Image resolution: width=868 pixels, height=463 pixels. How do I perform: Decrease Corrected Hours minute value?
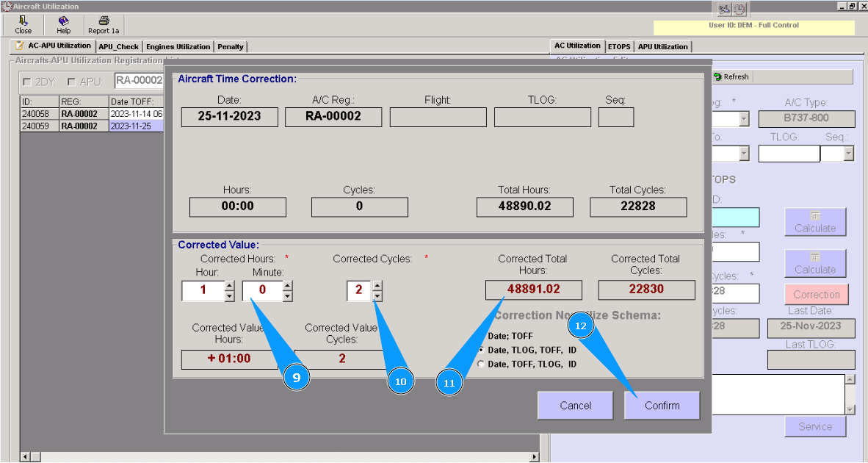[287, 296]
